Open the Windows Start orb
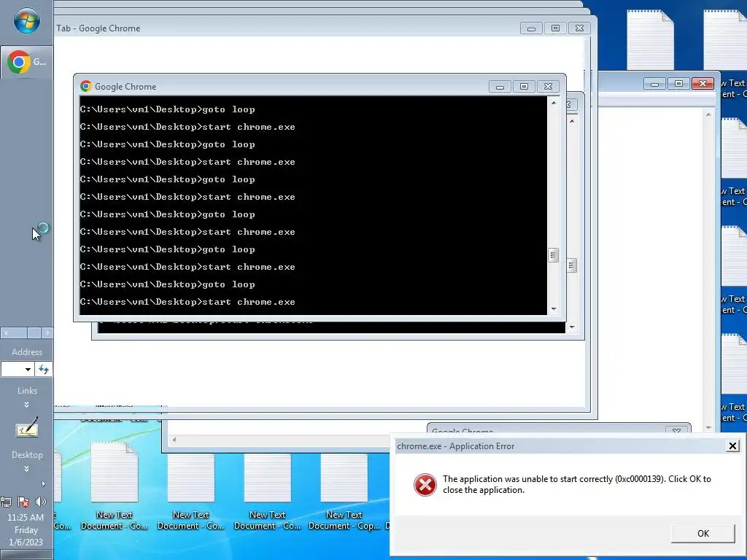 pyautogui.click(x=27, y=21)
